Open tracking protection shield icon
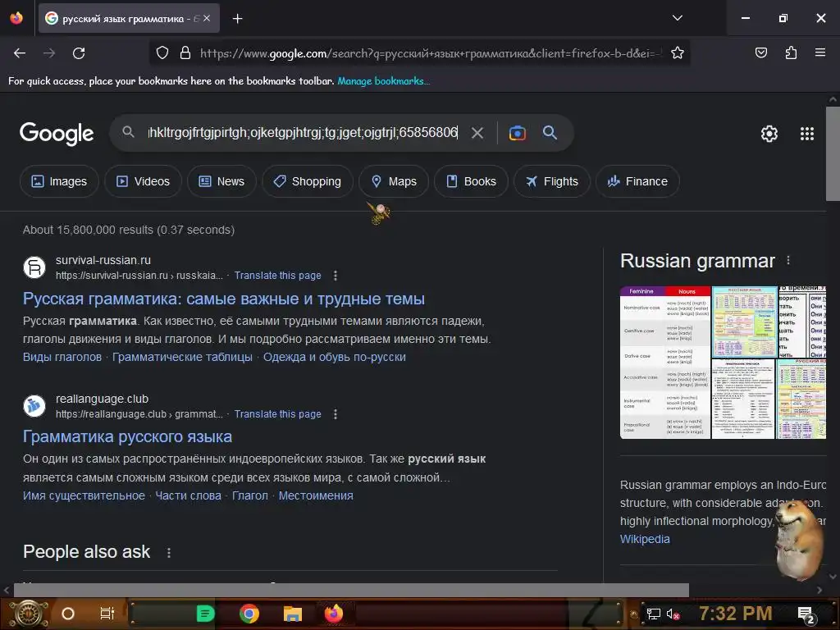 click(x=162, y=52)
